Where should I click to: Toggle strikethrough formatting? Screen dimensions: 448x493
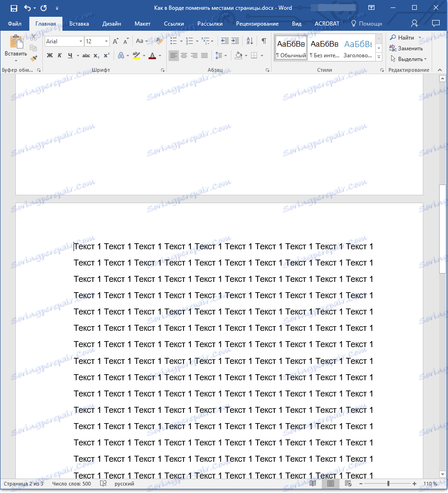point(86,55)
